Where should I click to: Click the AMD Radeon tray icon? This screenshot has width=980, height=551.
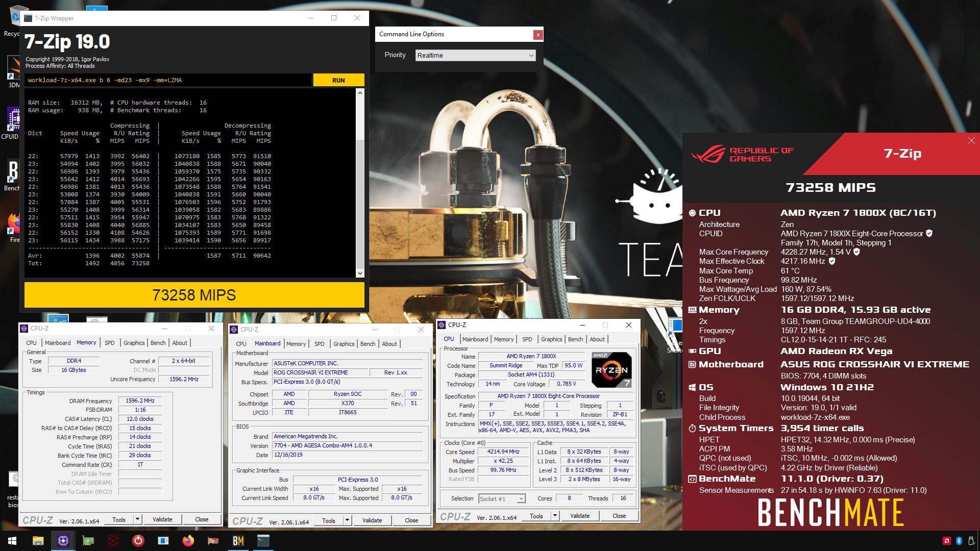pos(946,541)
